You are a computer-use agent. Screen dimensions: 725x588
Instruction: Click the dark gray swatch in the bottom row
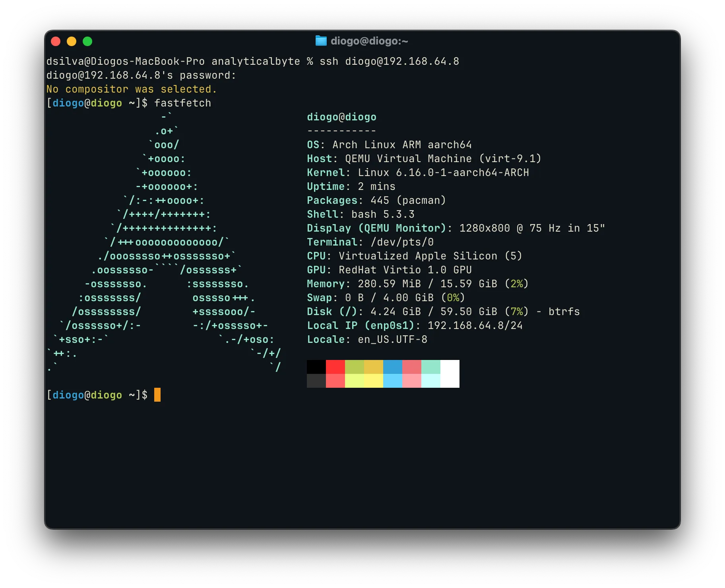click(316, 381)
